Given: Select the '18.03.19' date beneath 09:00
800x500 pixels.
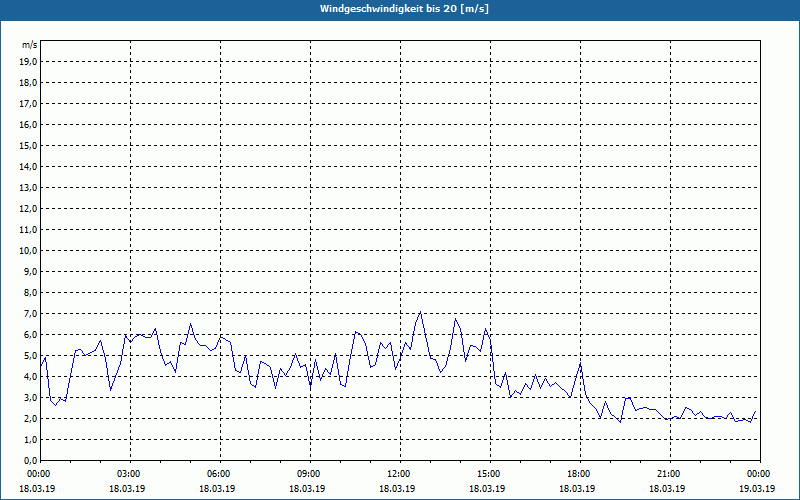Looking at the screenshot, I should (307, 489).
